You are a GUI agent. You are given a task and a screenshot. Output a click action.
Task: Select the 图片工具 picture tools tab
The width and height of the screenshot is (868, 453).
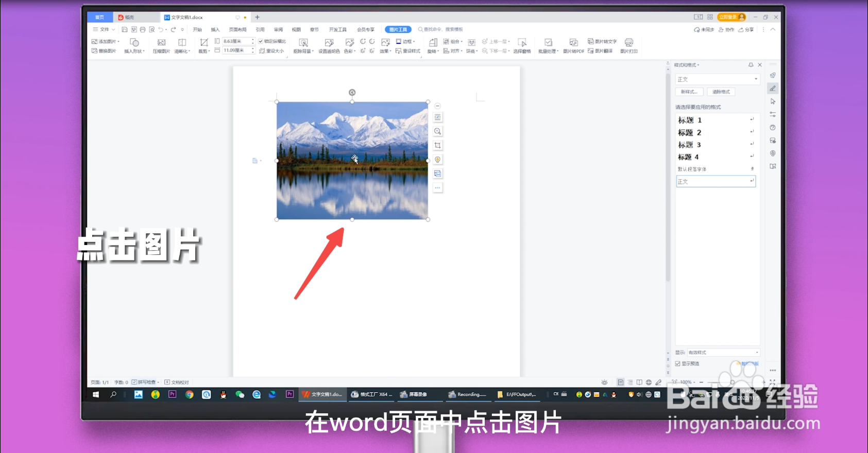(398, 29)
